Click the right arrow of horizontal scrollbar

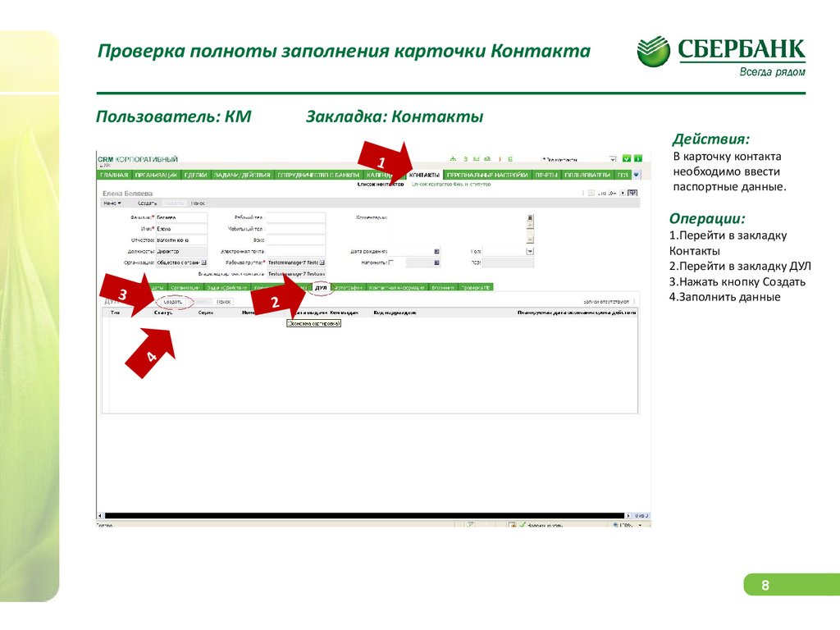point(628,516)
